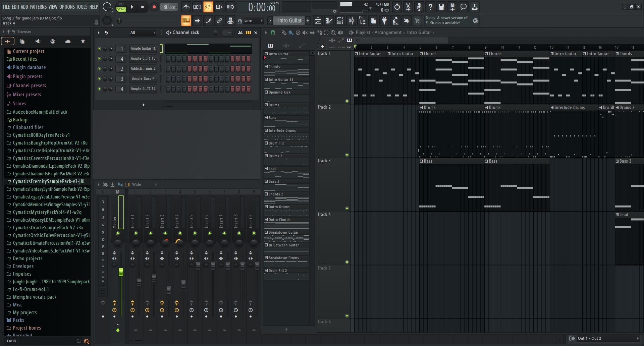The height and width of the screenshot is (346, 644).
Task: Toggle the metronome icon
Action: [186, 7]
